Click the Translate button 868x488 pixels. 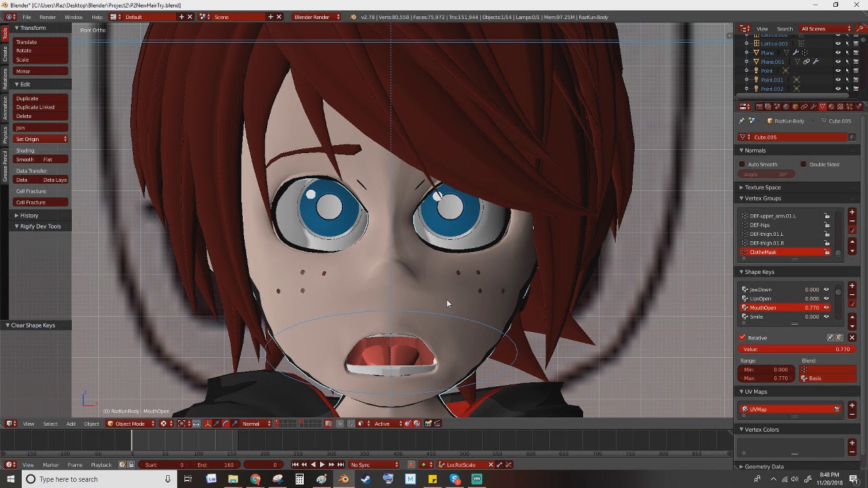(41, 42)
